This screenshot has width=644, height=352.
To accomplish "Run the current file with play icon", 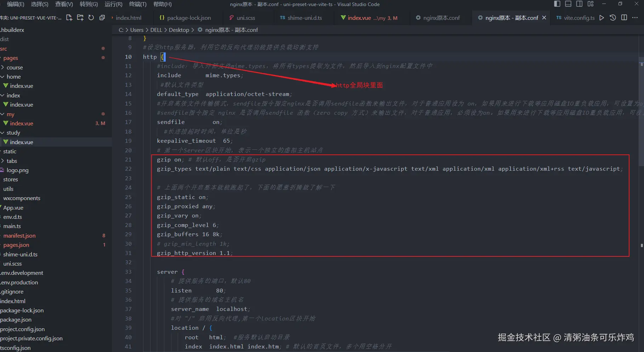I will click(x=602, y=18).
